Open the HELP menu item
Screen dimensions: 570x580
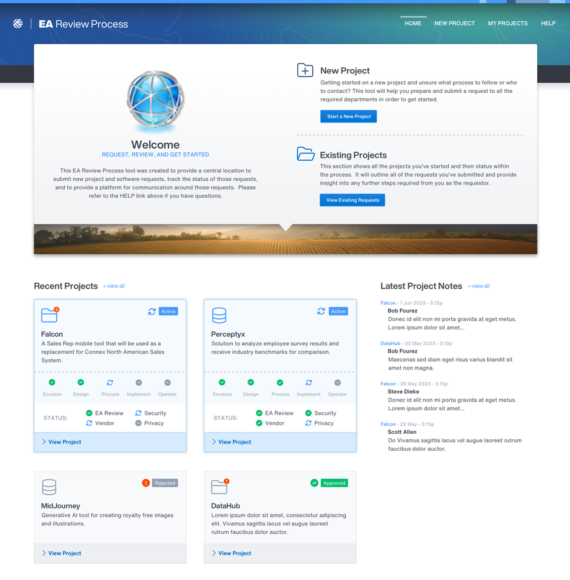(x=548, y=23)
